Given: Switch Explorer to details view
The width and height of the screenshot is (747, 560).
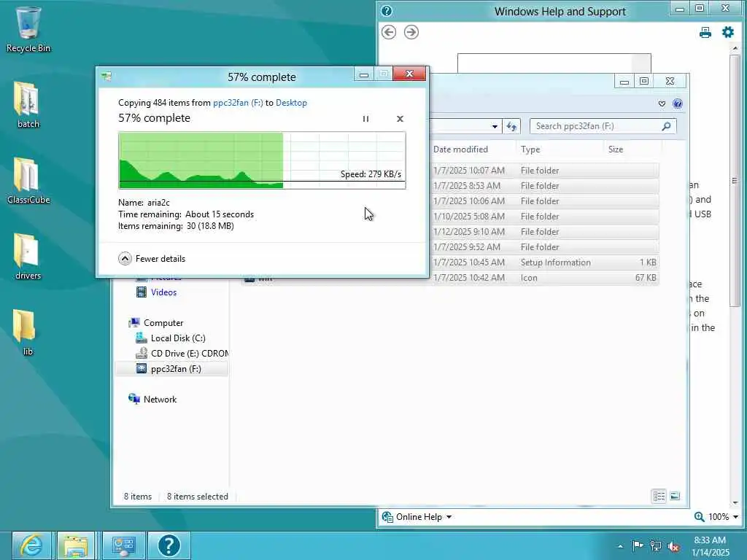Looking at the screenshot, I should point(659,496).
